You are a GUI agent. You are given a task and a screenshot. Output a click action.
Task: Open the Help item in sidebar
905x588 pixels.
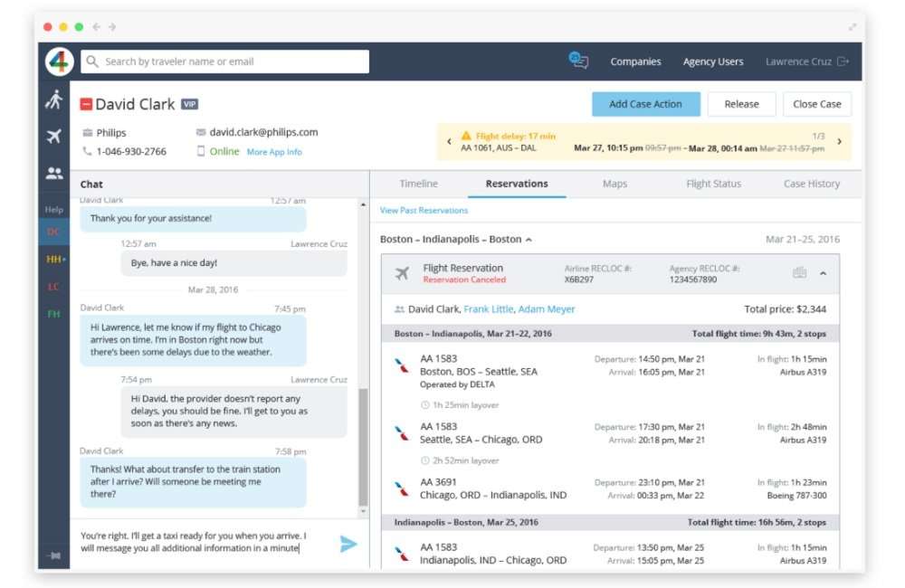tap(54, 210)
